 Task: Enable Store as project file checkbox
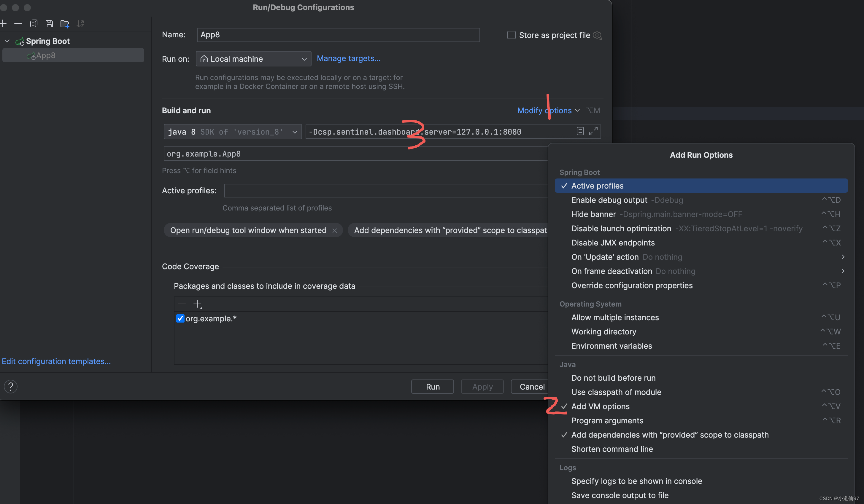(511, 35)
